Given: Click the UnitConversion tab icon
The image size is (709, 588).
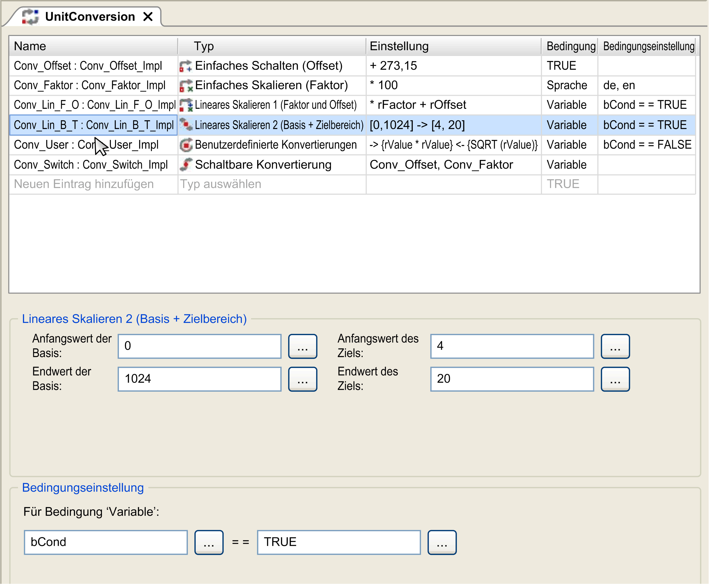Looking at the screenshot, I should [30, 17].
